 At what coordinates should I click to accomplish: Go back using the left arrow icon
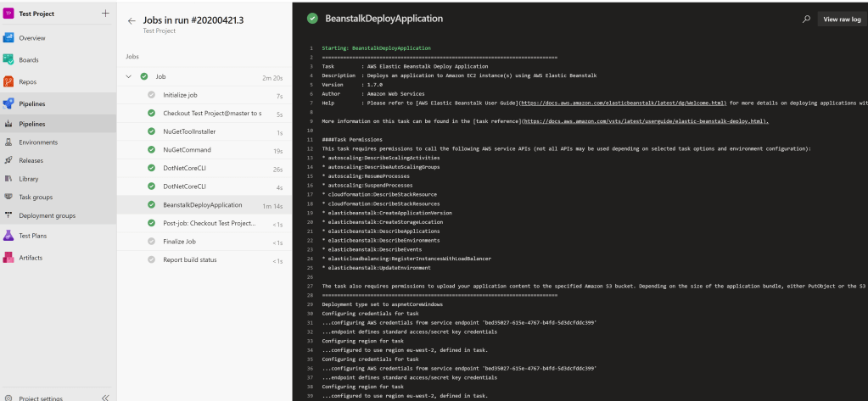[132, 20]
